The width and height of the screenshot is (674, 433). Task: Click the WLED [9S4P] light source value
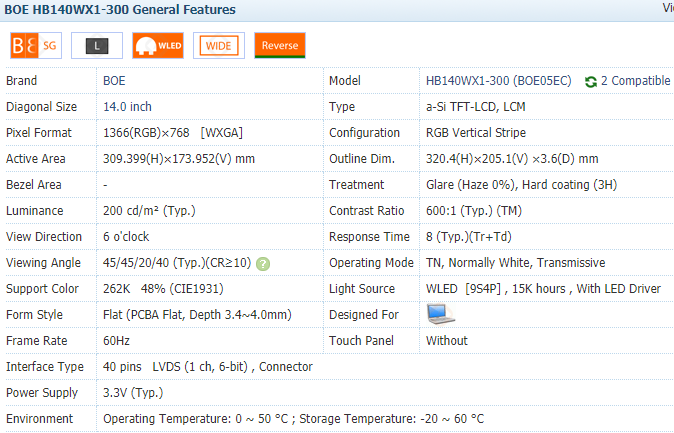coord(463,289)
